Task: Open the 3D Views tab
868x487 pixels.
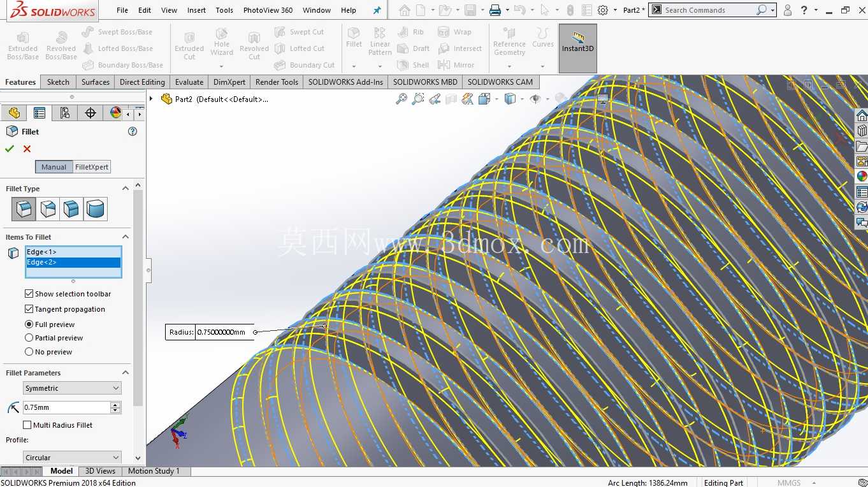Action: point(100,471)
